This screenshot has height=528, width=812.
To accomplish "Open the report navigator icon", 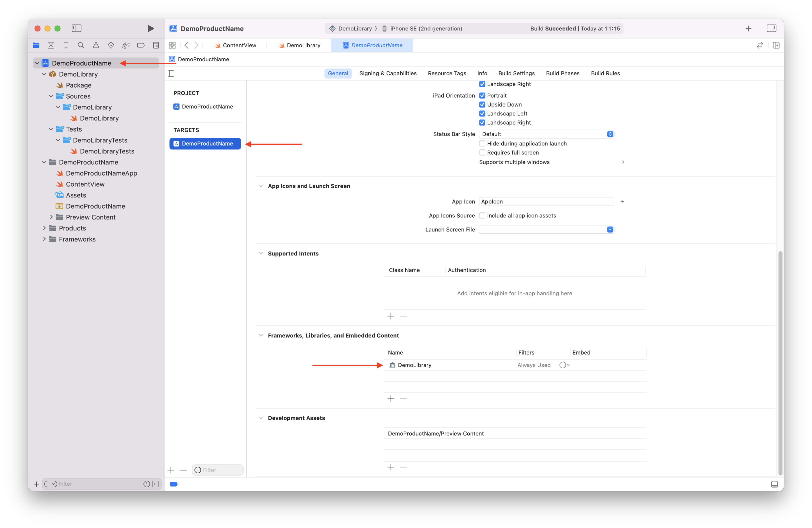I will point(156,45).
